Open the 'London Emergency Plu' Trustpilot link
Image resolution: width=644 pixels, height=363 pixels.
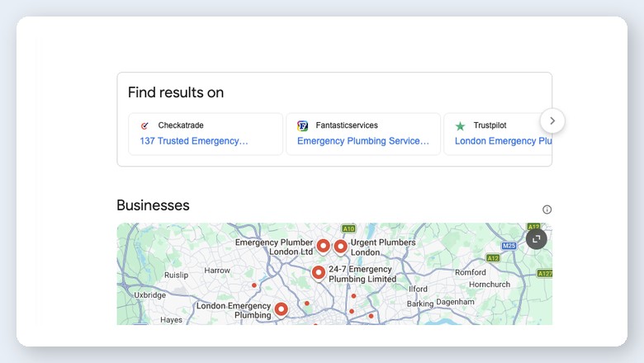click(503, 141)
